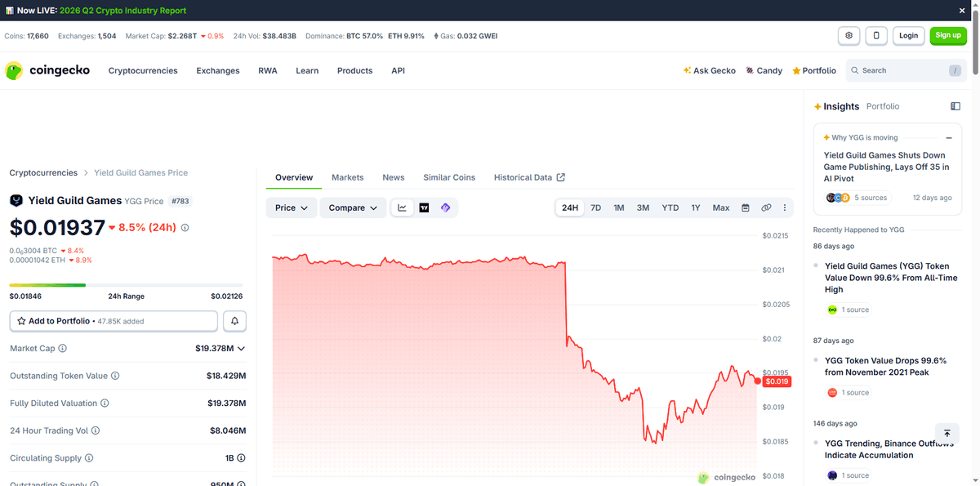Collapse the Why YGG is moving card

coord(949,138)
